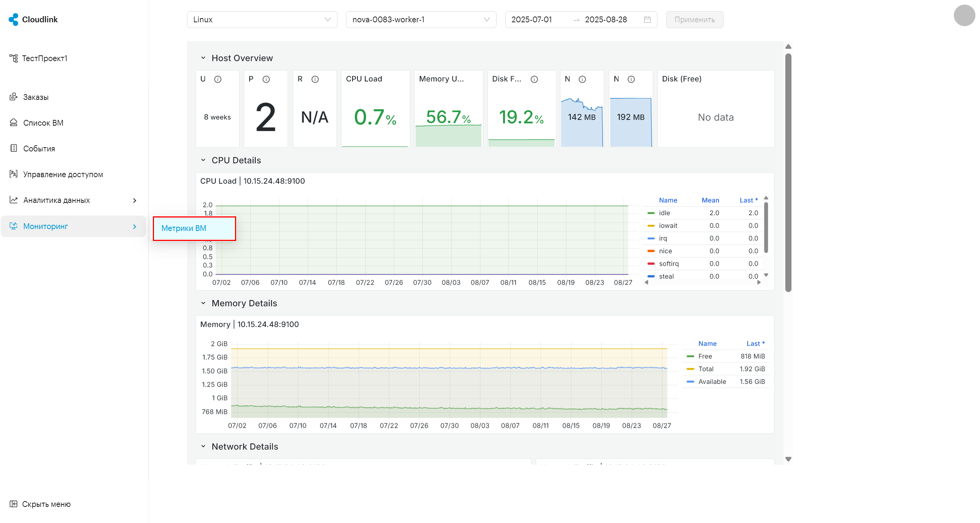Viewport: 980px width, 523px height.
Task: Click the Disk (Free) No data panel
Action: 716,109
